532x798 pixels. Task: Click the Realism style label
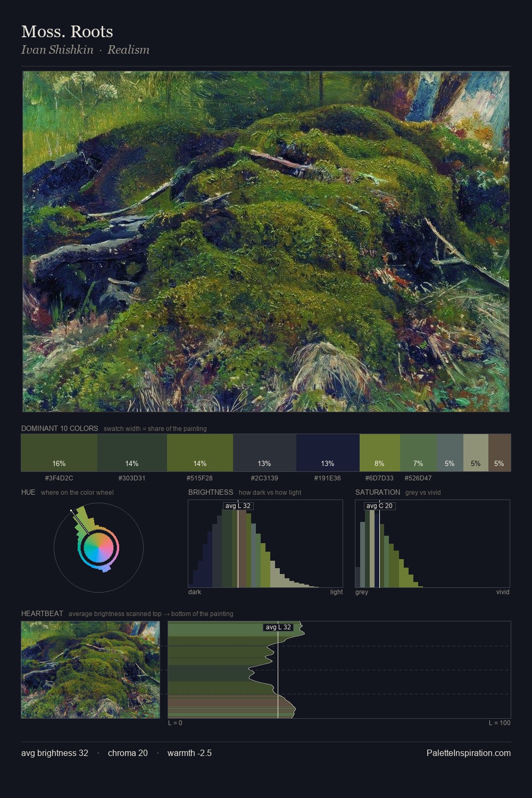(128, 50)
